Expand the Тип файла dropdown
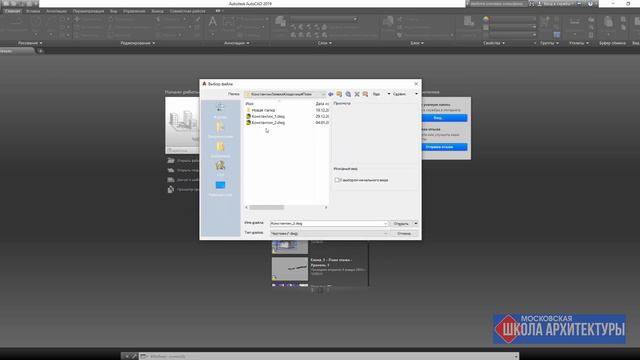Viewport: 640px width, 360px height. [x=385, y=233]
